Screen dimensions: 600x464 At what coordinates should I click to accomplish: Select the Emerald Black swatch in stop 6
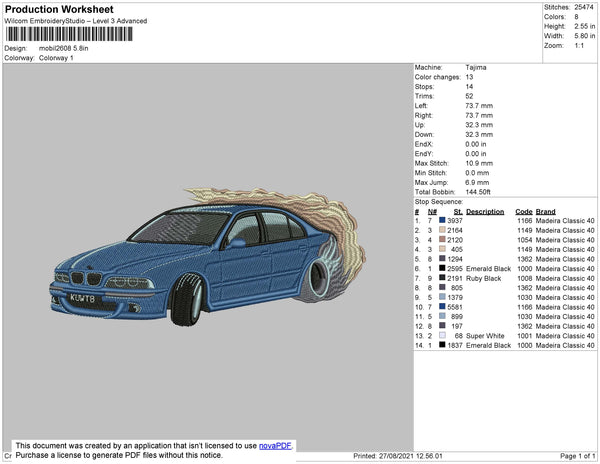442,268
